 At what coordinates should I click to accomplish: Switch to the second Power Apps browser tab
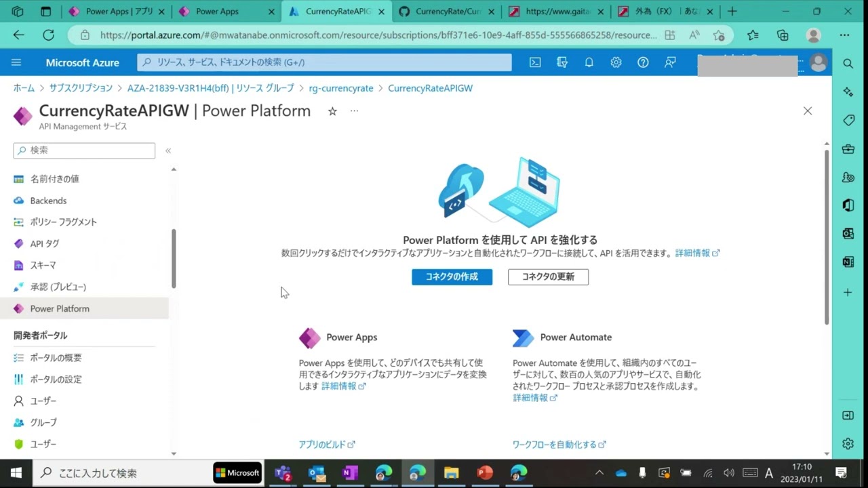(x=226, y=12)
